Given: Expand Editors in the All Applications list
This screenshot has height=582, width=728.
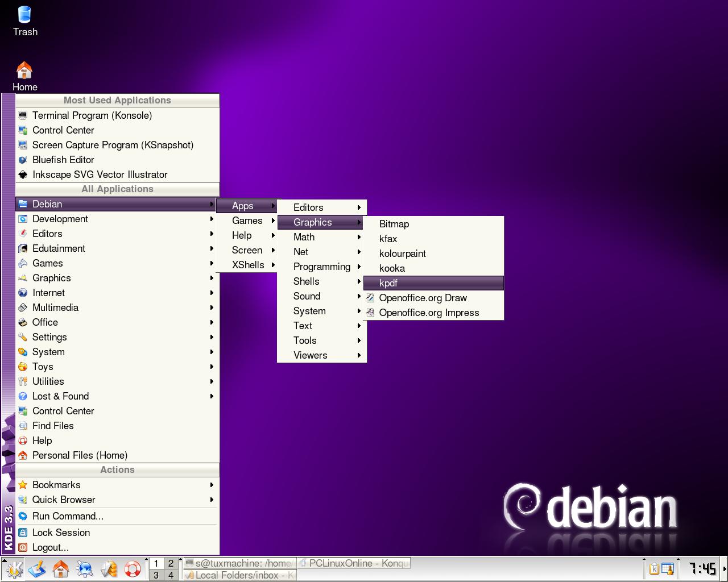Looking at the screenshot, I should coord(117,234).
